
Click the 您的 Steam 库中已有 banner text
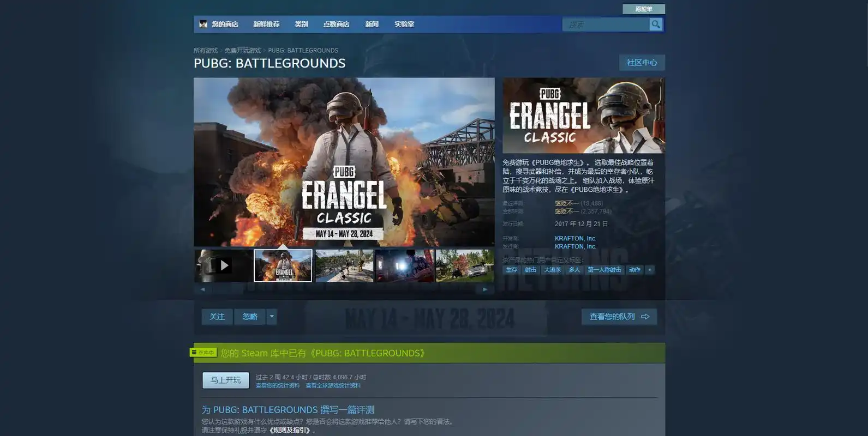(324, 353)
